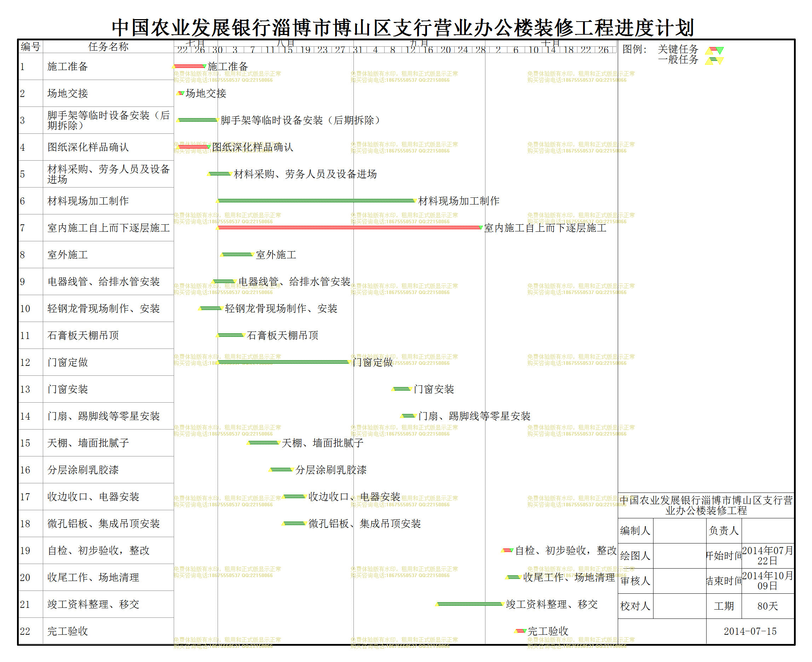The height and width of the screenshot is (662, 812).
Task: Click the 审核人 label cell
Action: (x=635, y=581)
